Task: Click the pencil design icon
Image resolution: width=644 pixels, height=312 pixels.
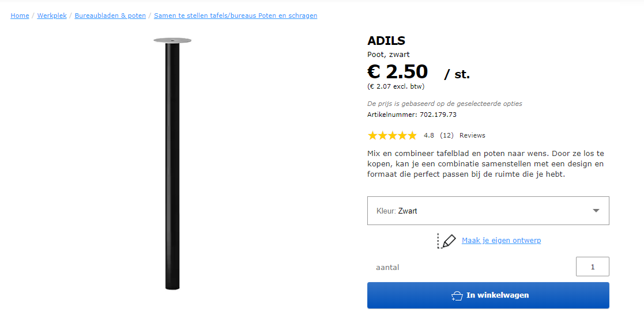Action: (x=447, y=241)
